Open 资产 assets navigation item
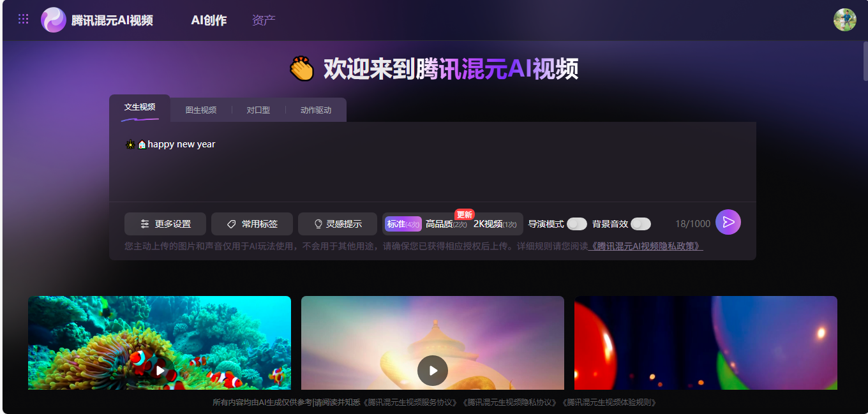 tap(264, 20)
